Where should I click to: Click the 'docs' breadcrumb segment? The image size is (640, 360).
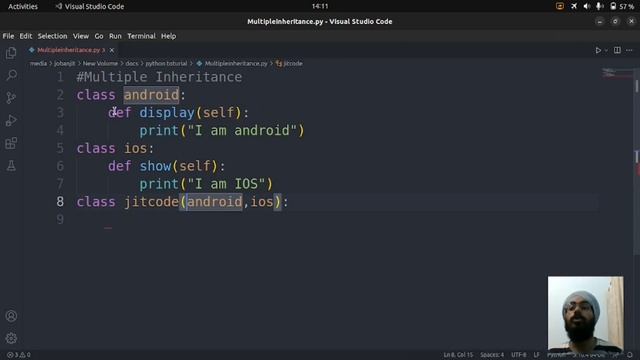click(131, 63)
